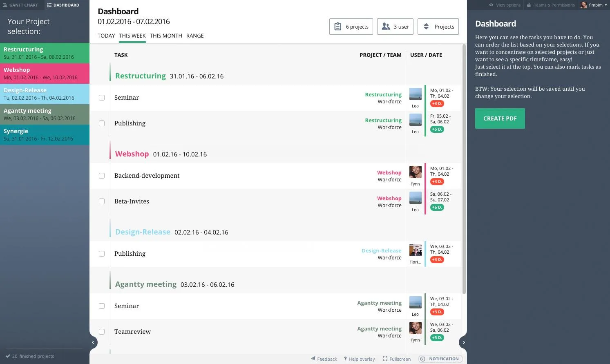Open the Webshop project heading

[x=132, y=154]
